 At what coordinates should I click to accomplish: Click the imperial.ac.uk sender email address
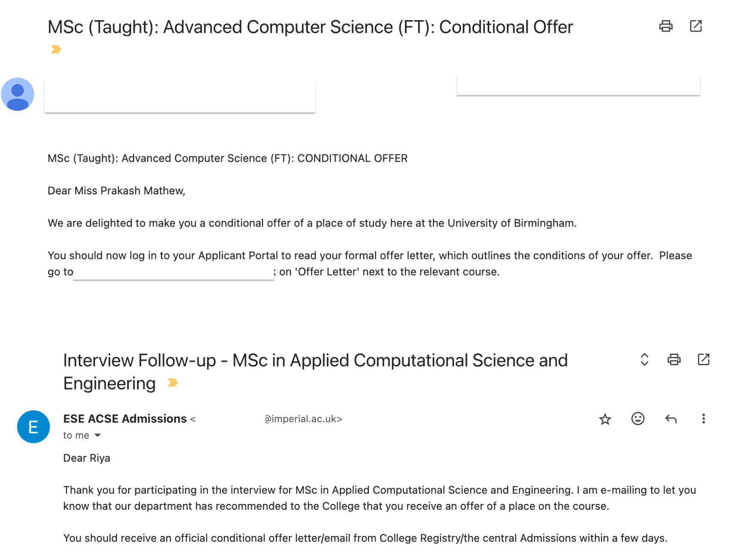pos(303,419)
